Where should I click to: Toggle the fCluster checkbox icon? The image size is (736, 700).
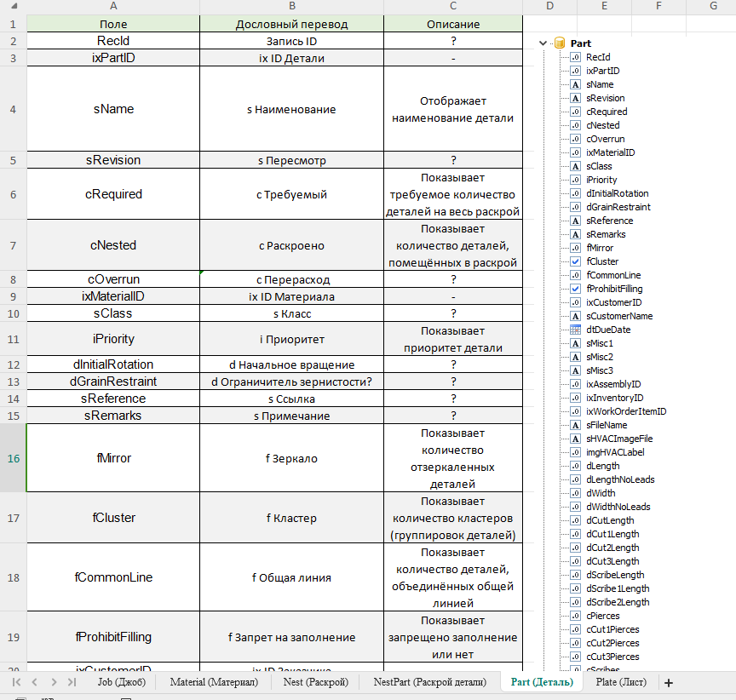[576, 261]
